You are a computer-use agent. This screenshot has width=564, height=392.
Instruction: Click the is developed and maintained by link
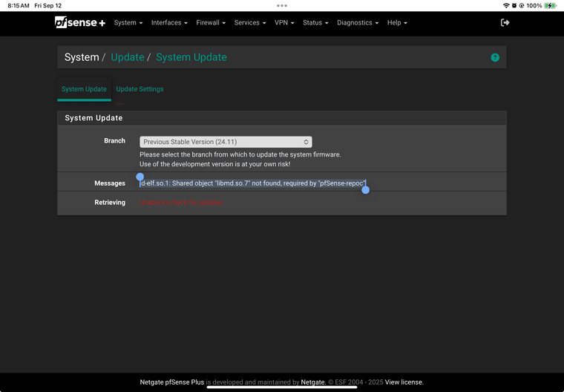click(x=252, y=382)
